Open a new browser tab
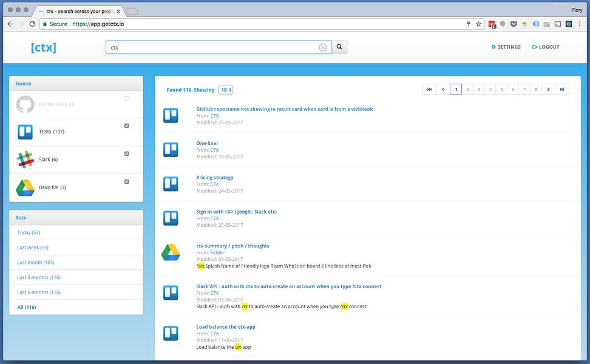Screen dimensions: 590x364 coord(132,12)
